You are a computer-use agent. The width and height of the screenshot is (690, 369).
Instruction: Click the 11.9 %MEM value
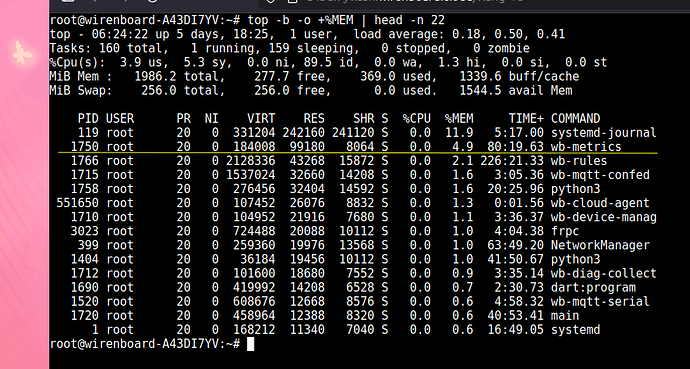[x=459, y=133]
